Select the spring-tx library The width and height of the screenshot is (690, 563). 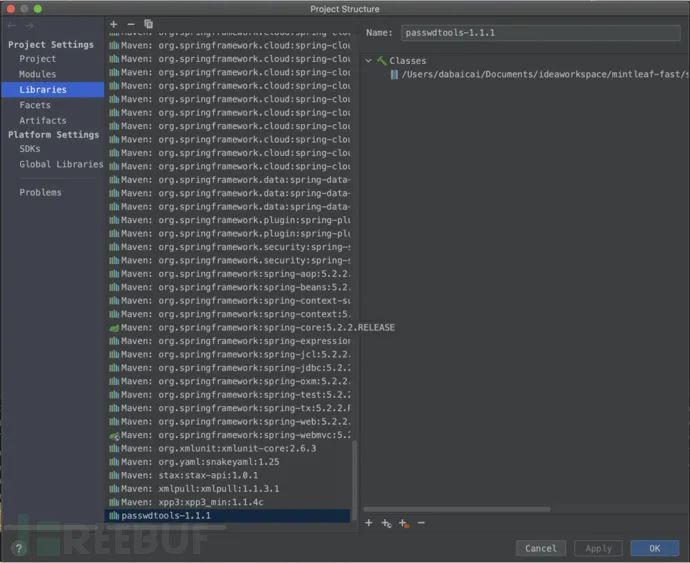tap(229, 408)
